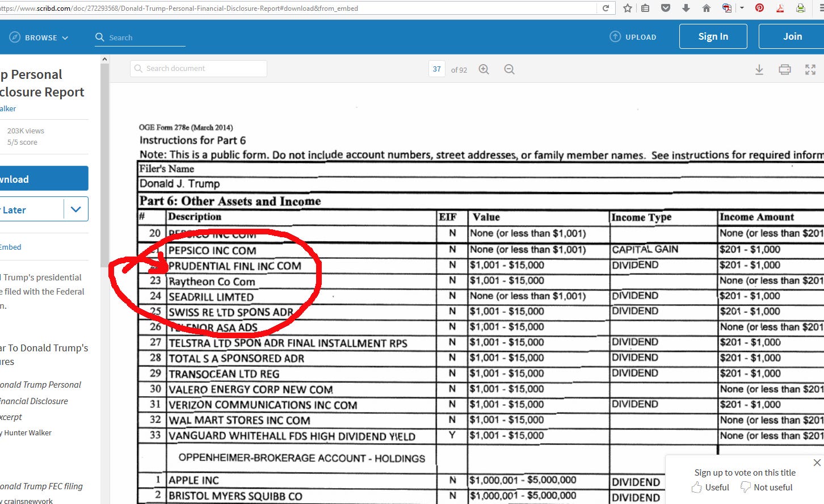Go to browser home page icon
Viewport: 824px width, 504px height.
tap(707, 8)
